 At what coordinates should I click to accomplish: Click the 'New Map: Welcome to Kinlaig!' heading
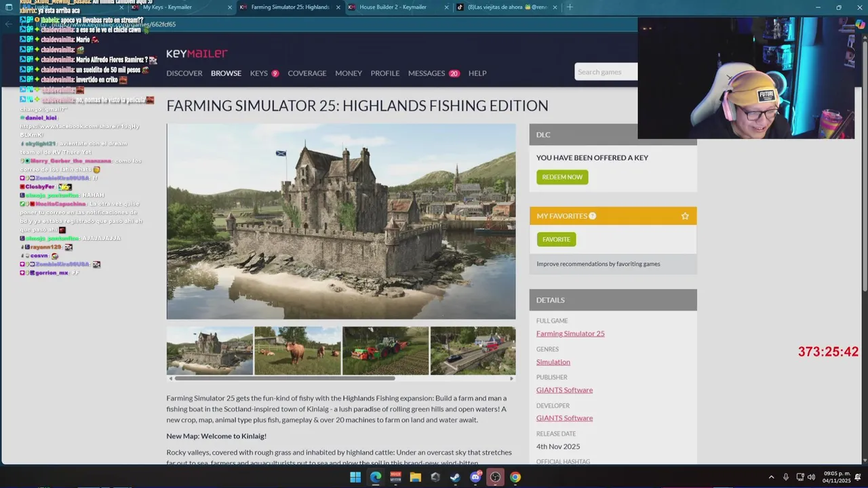coord(216,436)
